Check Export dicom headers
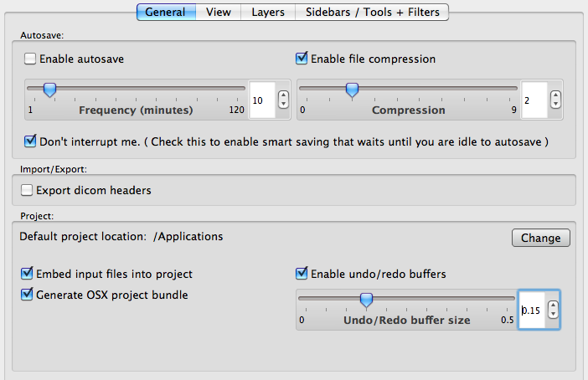This screenshot has height=380, width=588. [27, 190]
